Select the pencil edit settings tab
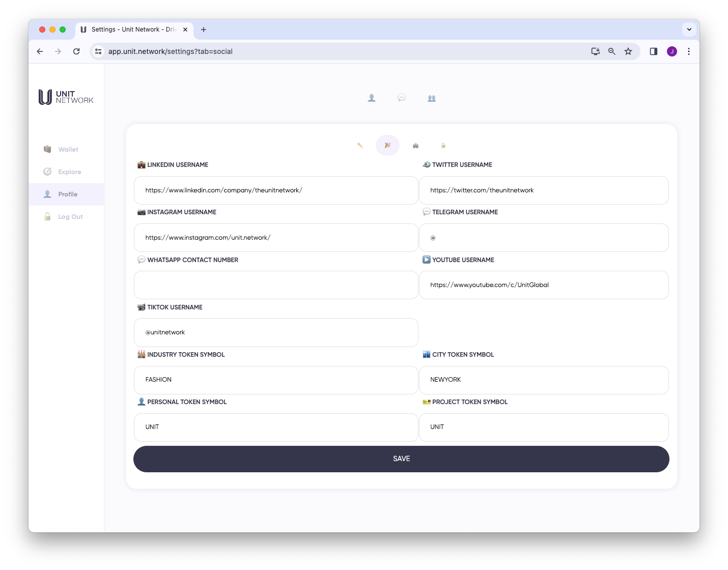 360,146
